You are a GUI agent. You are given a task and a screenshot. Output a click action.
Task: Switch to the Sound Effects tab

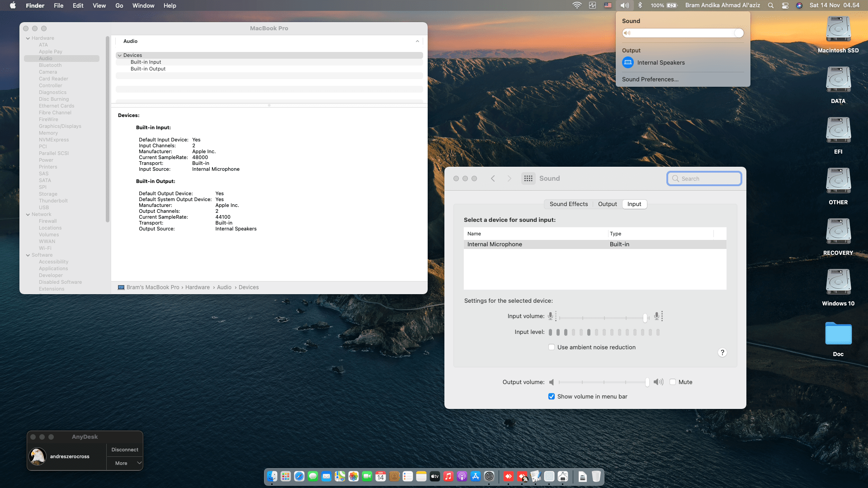pos(568,204)
